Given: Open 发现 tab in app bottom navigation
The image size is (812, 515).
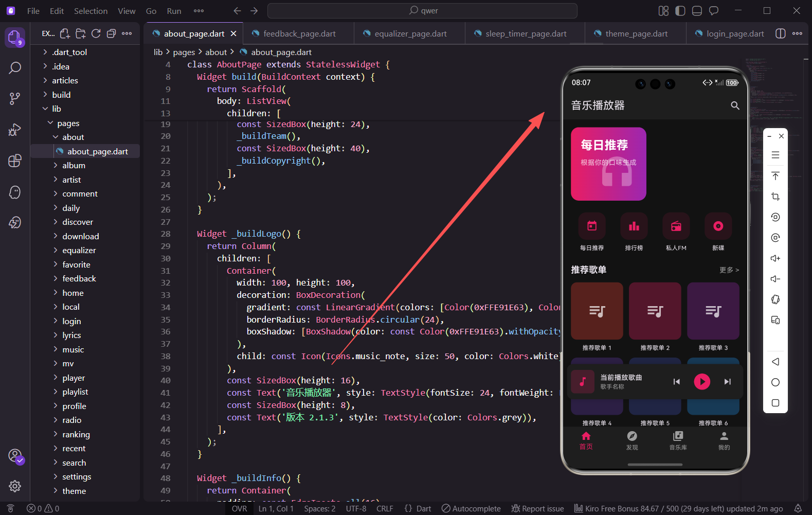Looking at the screenshot, I should (632, 440).
